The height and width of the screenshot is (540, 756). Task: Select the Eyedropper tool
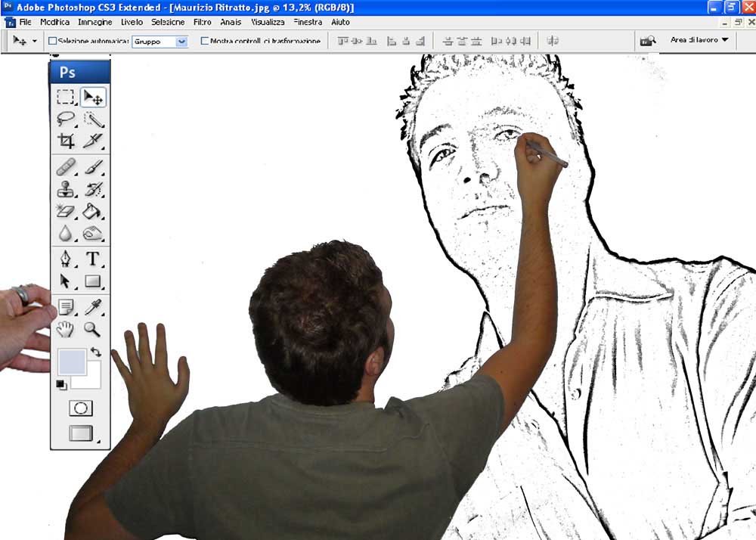click(94, 306)
